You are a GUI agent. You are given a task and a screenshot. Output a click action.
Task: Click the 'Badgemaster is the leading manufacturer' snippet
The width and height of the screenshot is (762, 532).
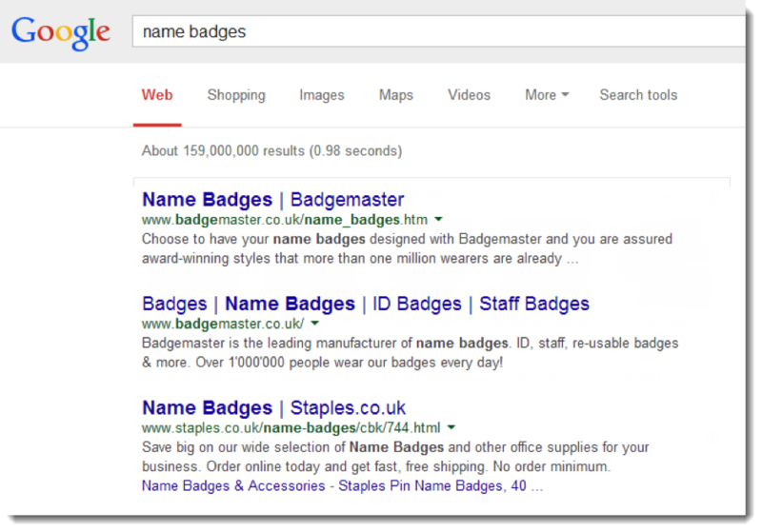point(410,353)
